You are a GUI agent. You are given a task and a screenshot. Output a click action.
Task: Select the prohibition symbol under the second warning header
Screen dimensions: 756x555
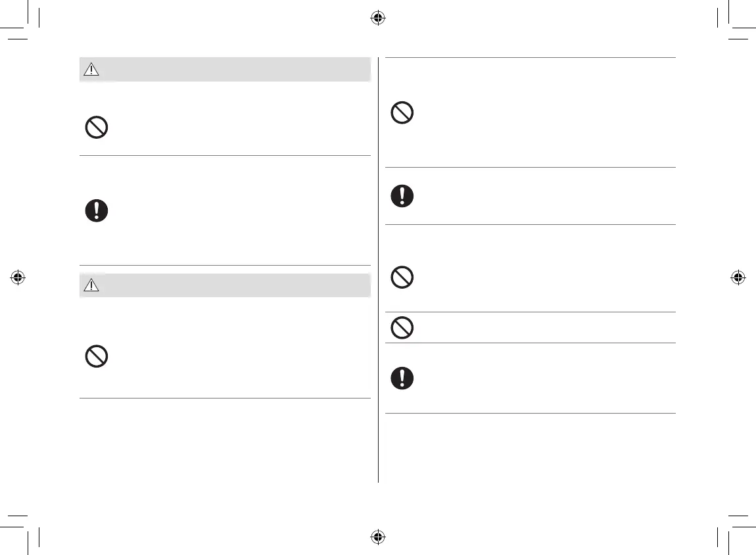pos(97,356)
